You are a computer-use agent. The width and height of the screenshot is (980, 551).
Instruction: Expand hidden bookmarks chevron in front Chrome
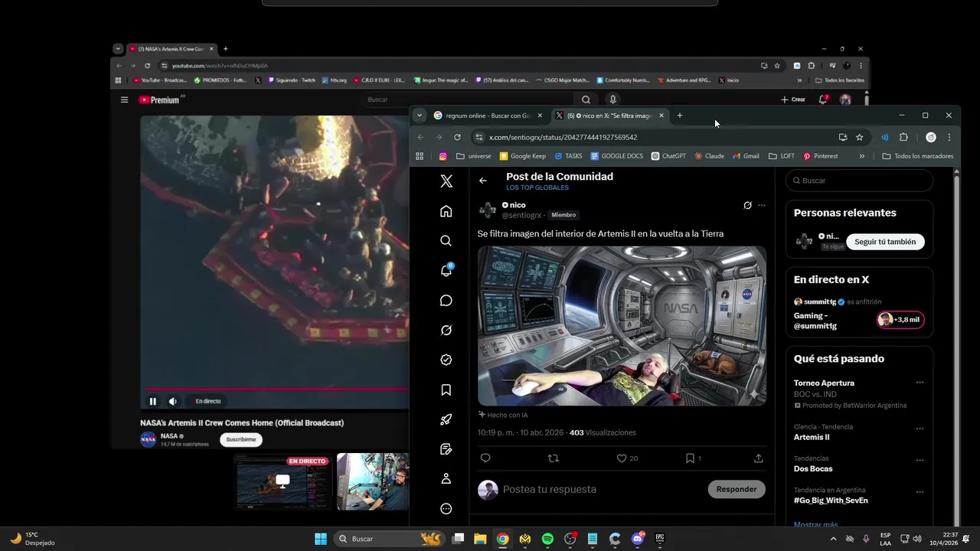[x=861, y=156]
